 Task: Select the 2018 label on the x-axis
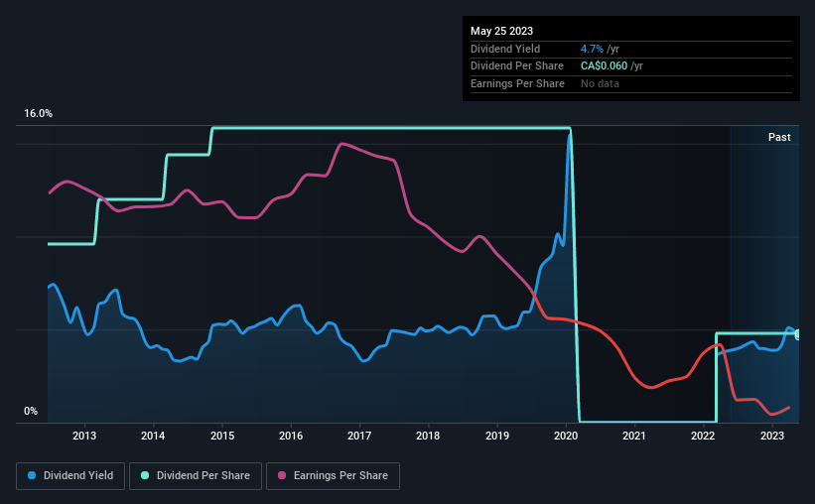(x=428, y=436)
